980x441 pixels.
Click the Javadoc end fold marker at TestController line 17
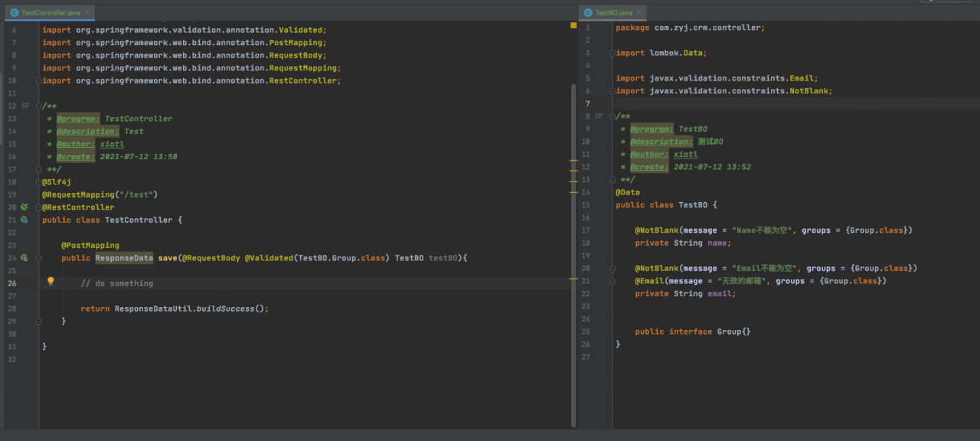(38, 169)
